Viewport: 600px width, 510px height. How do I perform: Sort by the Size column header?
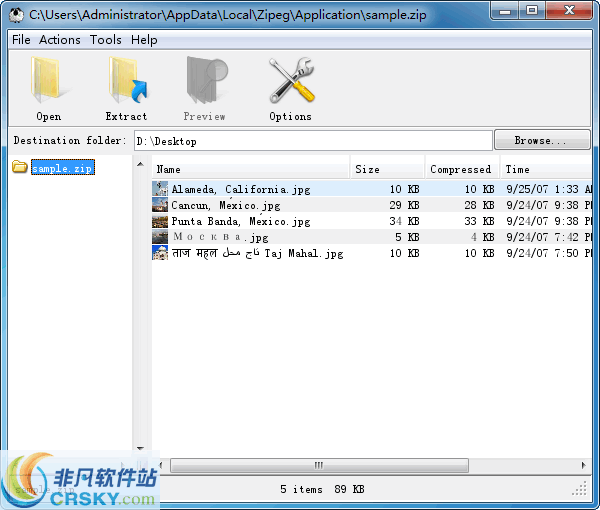[387, 169]
